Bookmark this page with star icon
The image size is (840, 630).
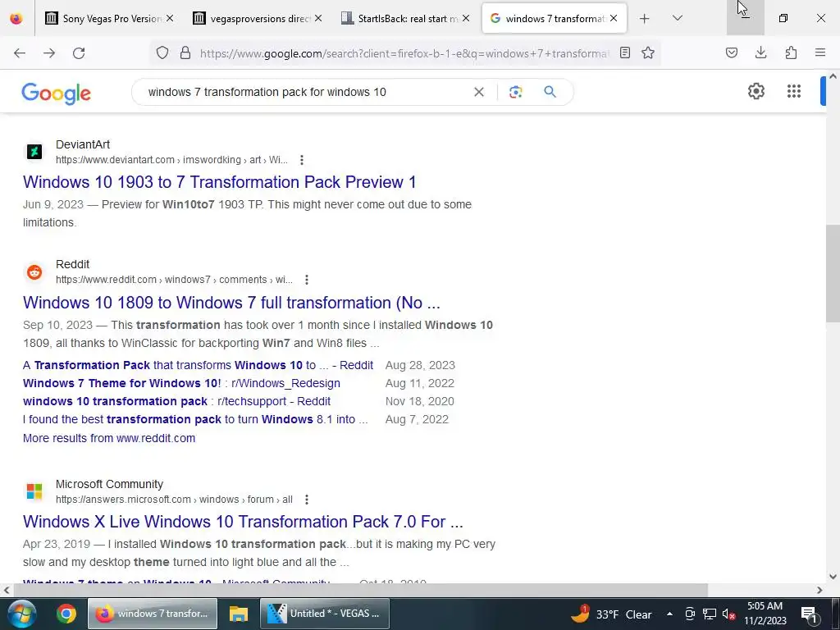click(648, 52)
